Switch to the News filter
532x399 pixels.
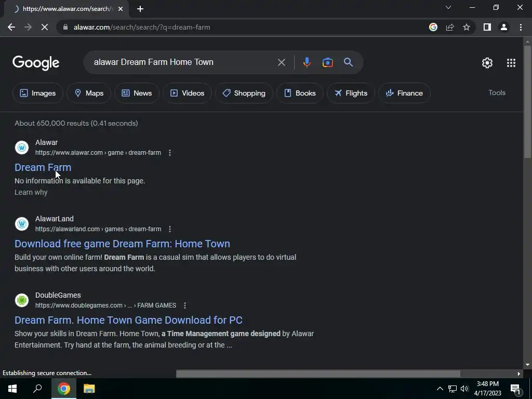pos(137,93)
